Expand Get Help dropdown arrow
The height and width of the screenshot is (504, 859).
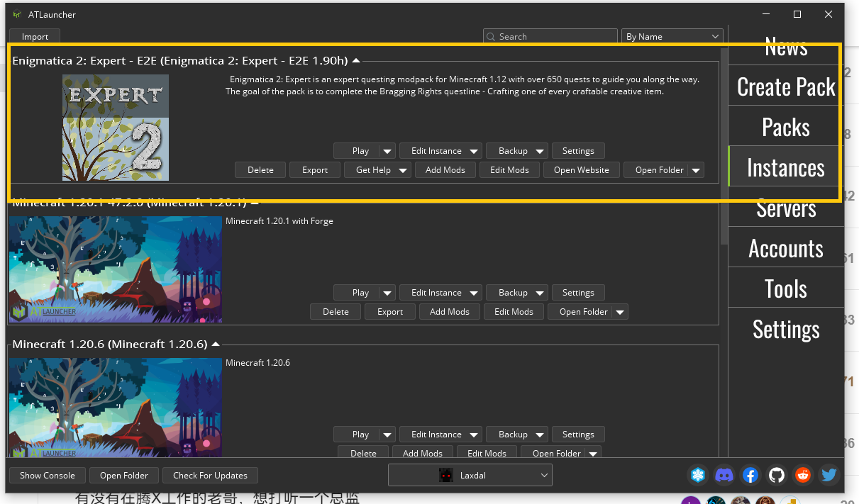tap(404, 170)
